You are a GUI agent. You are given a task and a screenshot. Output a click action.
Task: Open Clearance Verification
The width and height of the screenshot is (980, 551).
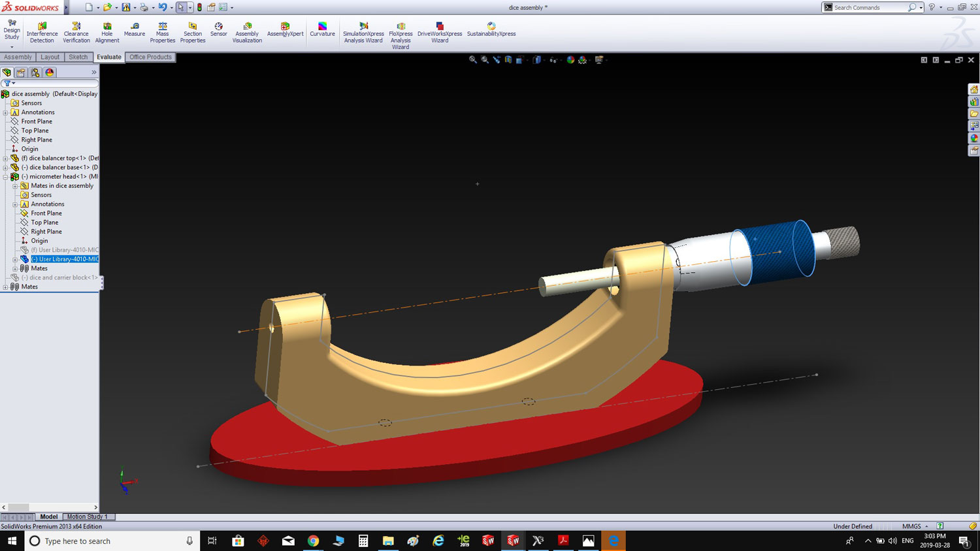click(x=76, y=33)
